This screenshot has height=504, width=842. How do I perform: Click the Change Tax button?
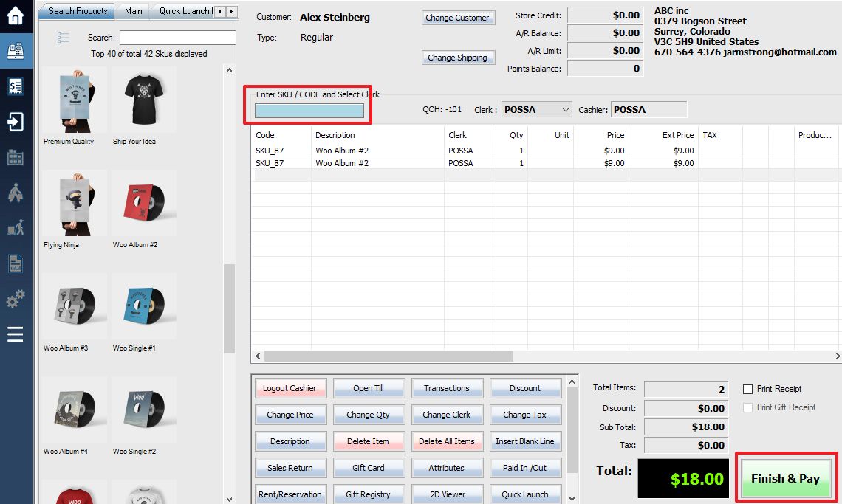pyautogui.click(x=525, y=415)
